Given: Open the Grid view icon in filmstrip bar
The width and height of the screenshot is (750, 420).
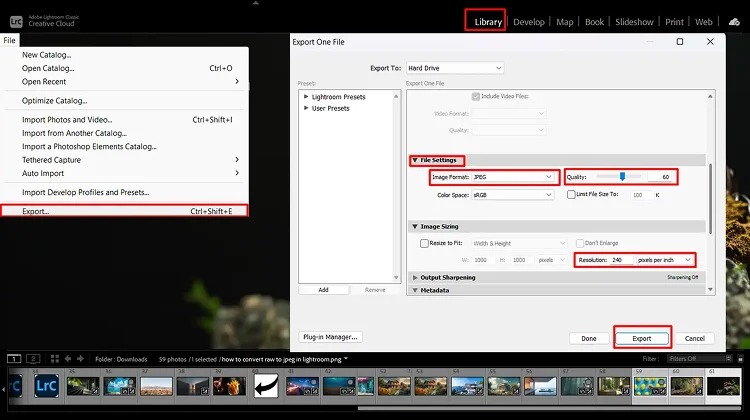Looking at the screenshot, I should pos(55,358).
